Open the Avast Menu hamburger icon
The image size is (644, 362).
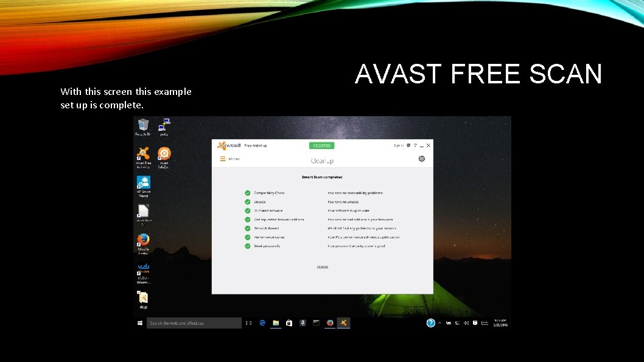pyautogui.click(x=223, y=158)
